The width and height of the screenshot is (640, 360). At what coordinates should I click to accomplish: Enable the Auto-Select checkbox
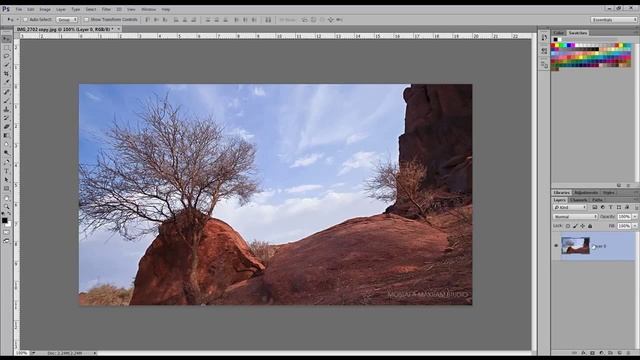pyautogui.click(x=25, y=20)
